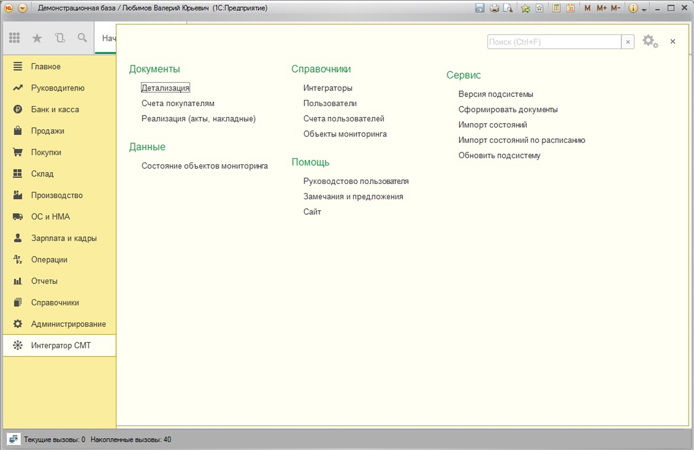Image resolution: width=694 pixels, height=450 pixels.
Task: Open the Get link star icon
Action: coord(540,8)
